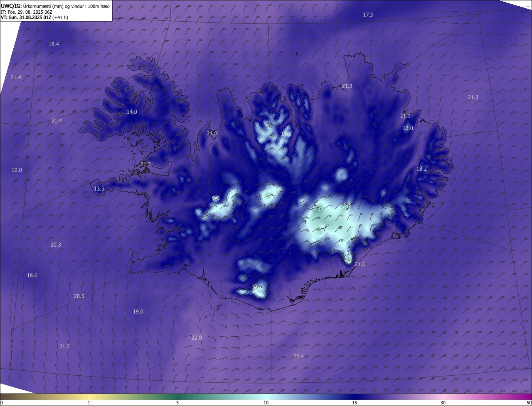Select the 20.5 value label
Image resolution: width=532 pixels, height=406 pixels.
point(79,296)
